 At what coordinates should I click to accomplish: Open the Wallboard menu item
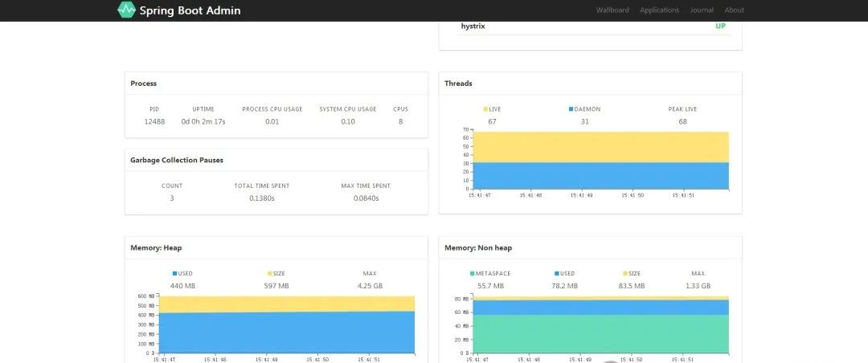pyautogui.click(x=612, y=10)
